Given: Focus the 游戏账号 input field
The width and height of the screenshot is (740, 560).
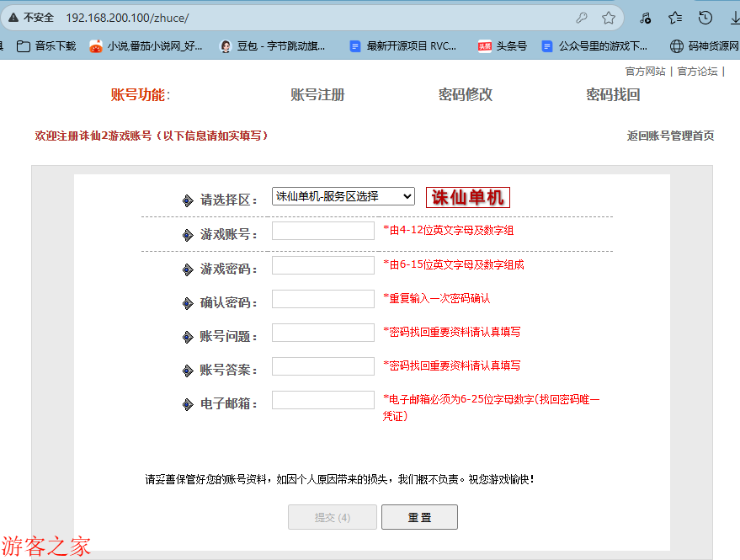Looking at the screenshot, I should click(323, 231).
